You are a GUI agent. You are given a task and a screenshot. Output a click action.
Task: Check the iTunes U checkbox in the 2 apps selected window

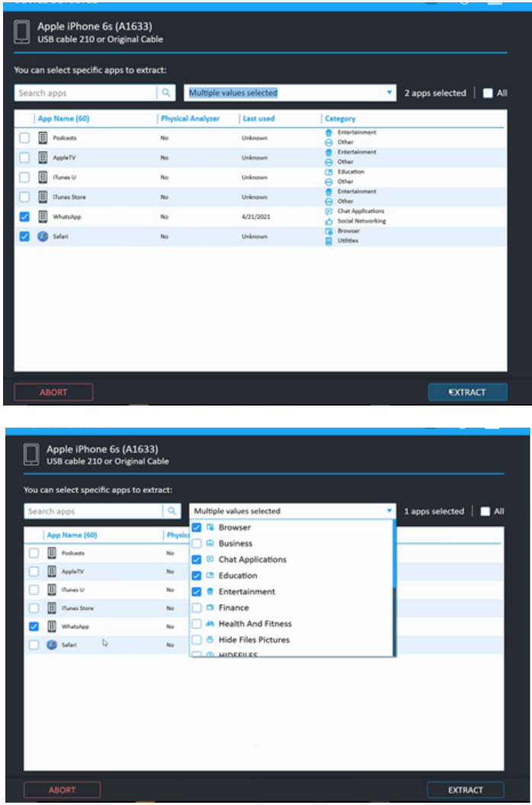click(x=24, y=177)
